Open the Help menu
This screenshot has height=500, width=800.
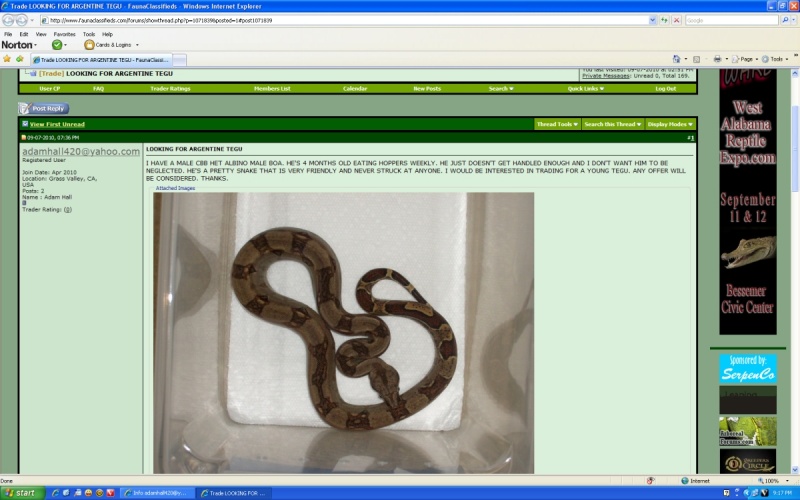(x=107, y=34)
